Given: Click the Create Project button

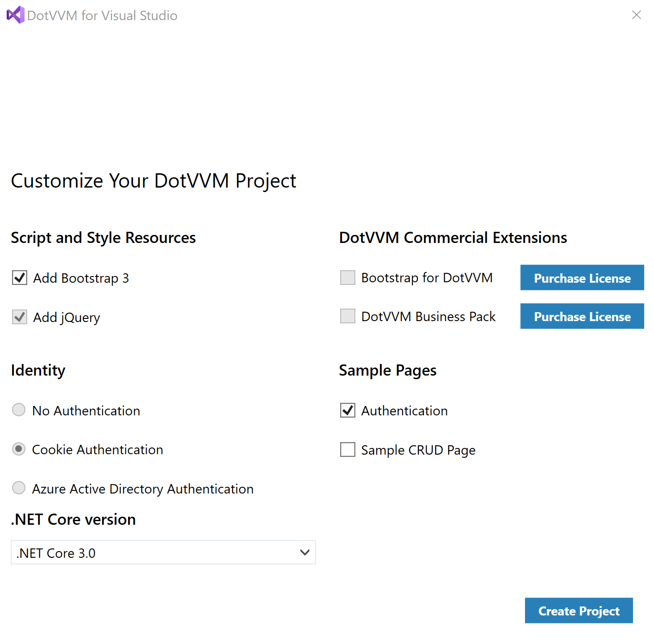Looking at the screenshot, I should click(579, 611).
